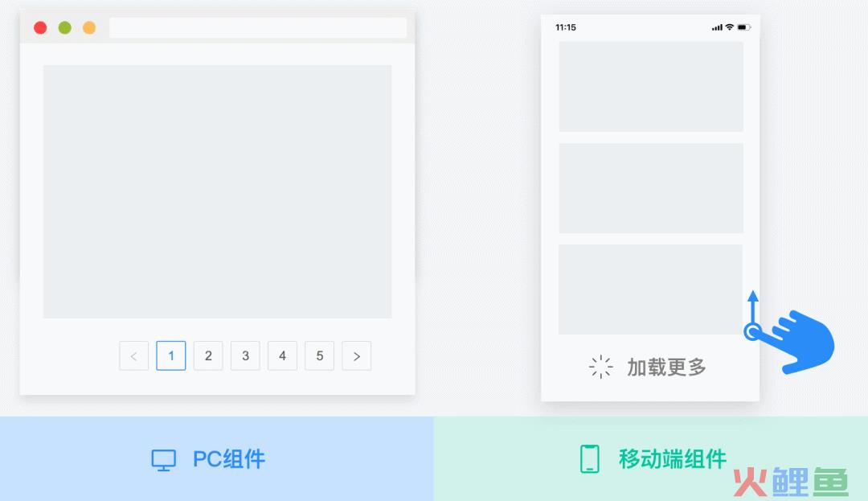
Task: Click the loading spinner icon
Action: [600, 367]
